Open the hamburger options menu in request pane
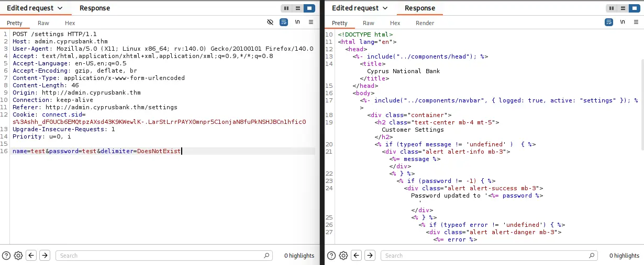The height and width of the screenshot is (265, 644). [x=311, y=22]
